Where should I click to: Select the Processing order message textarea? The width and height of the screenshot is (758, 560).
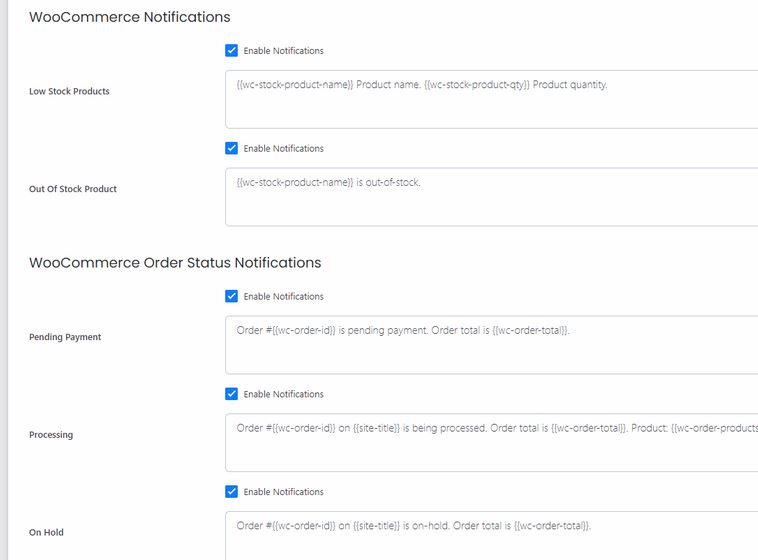[x=492, y=443]
